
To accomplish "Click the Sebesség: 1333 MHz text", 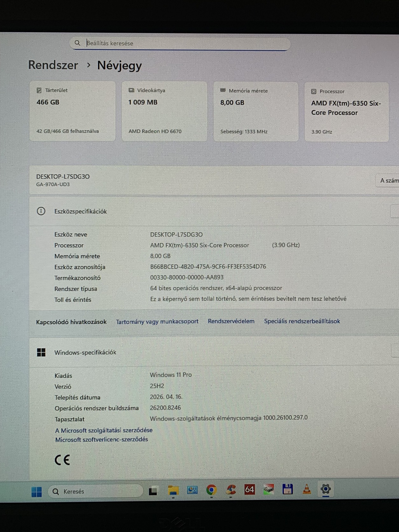I will coord(244,131).
